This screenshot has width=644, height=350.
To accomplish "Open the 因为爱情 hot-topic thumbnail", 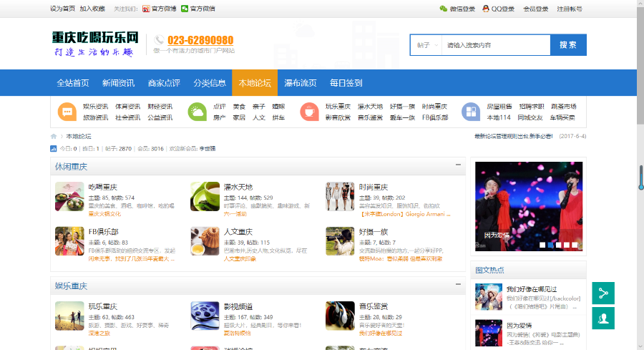I will pos(489,333).
